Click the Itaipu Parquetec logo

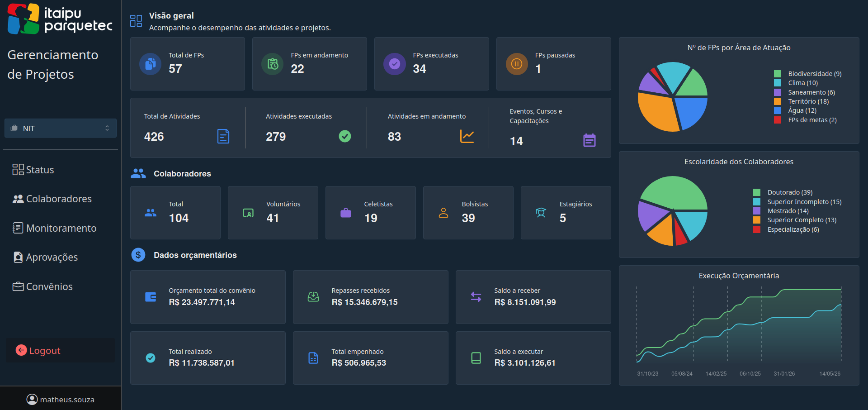pyautogui.click(x=60, y=19)
